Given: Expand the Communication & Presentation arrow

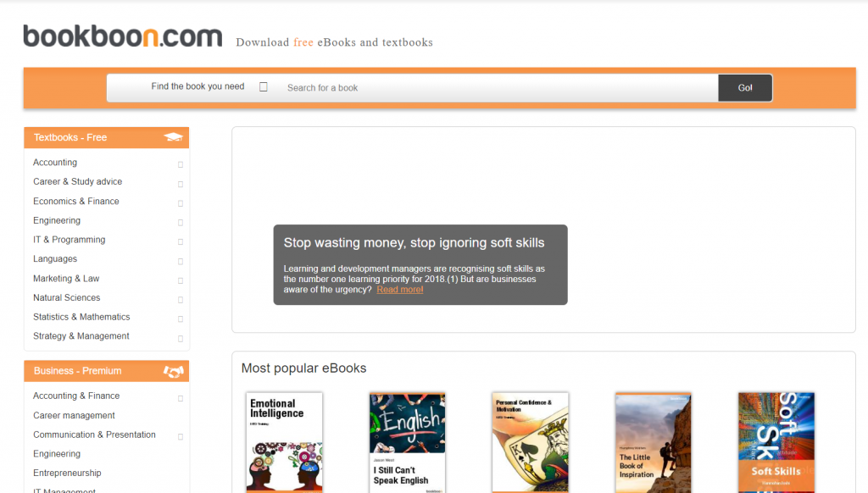Looking at the screenshot, I should coord(181,436).
